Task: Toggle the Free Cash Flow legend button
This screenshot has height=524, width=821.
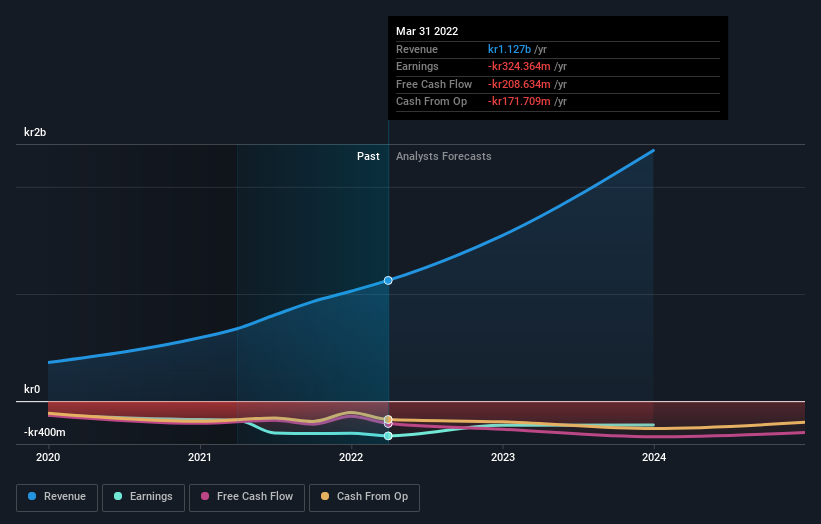Action: tap(247, 497)
